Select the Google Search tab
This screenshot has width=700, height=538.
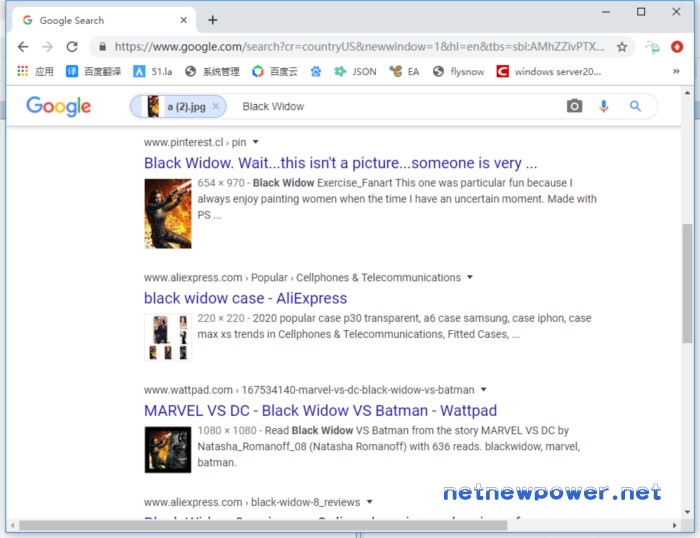103,20
